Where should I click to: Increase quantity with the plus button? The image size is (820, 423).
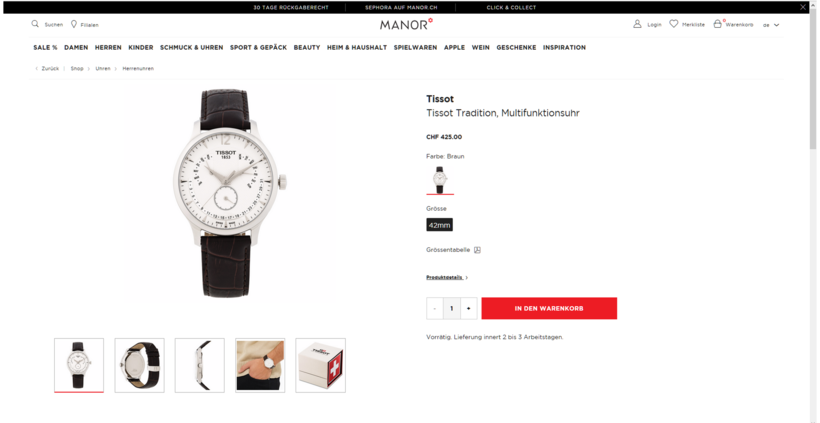click(468, 308)
